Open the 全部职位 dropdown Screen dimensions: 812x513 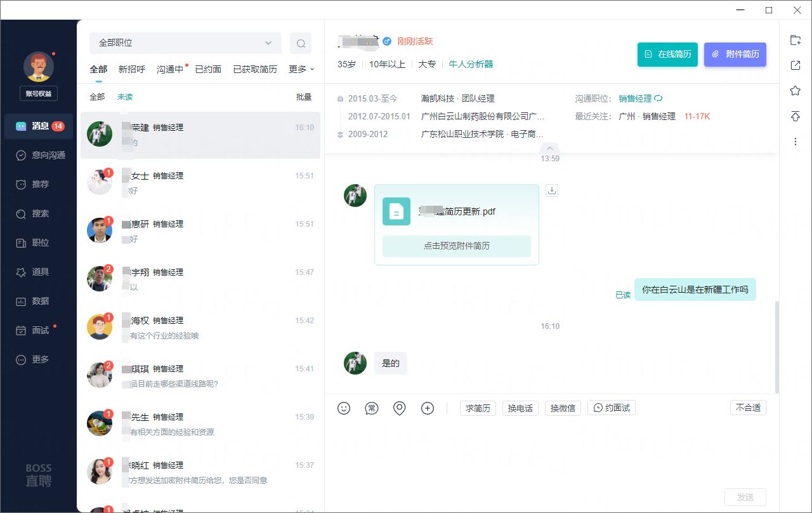click(185, 43)
